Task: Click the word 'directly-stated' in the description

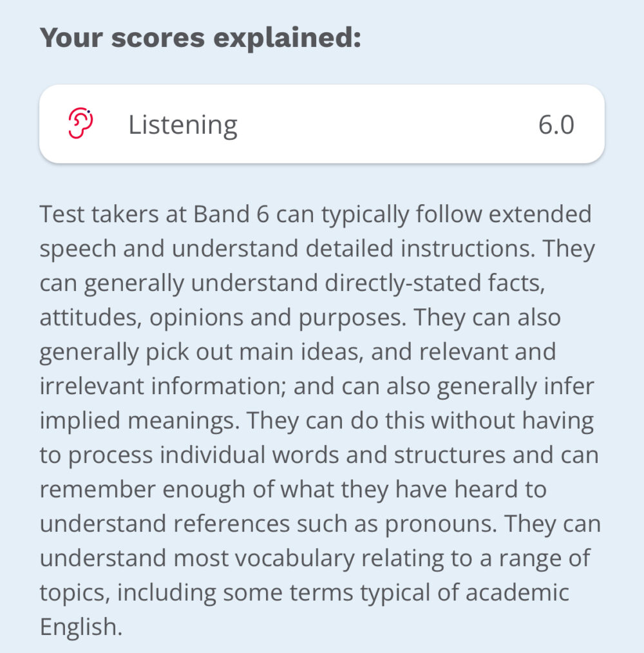Action: click(x=402, y=283)
